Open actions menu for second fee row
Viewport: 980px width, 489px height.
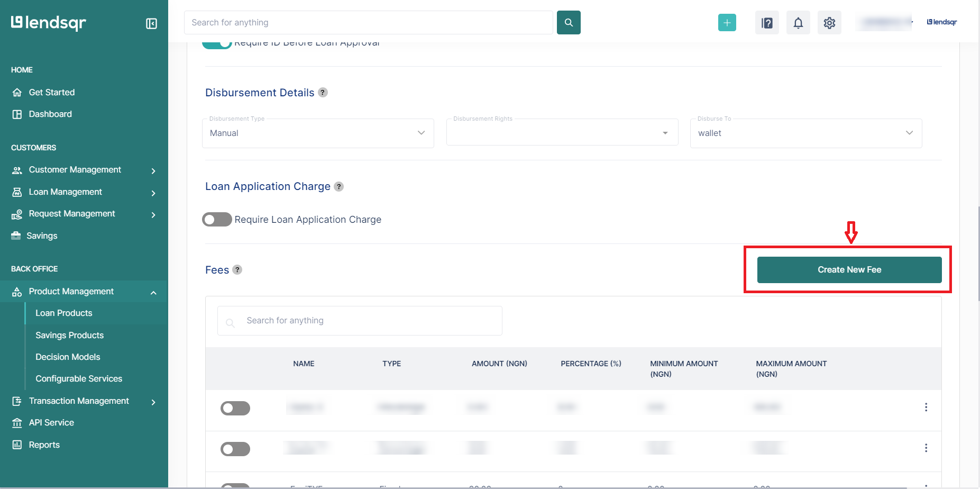click(x=926, y=448)
